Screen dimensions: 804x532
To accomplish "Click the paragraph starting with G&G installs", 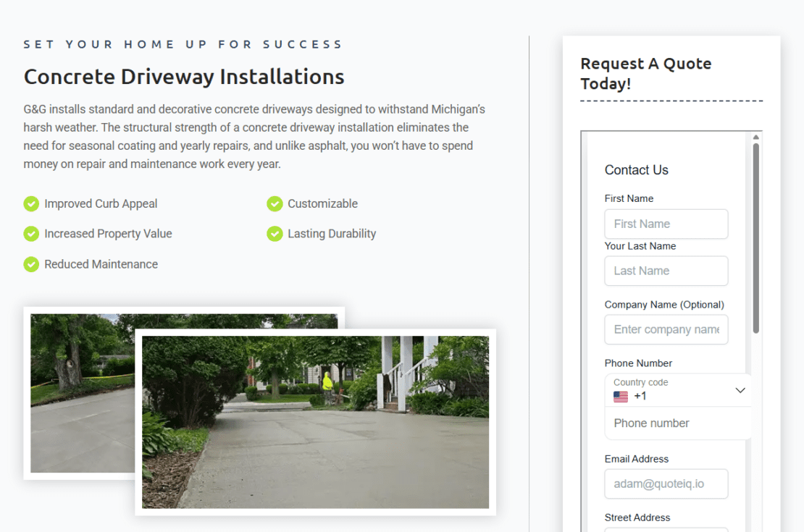I will coord(254,136).
